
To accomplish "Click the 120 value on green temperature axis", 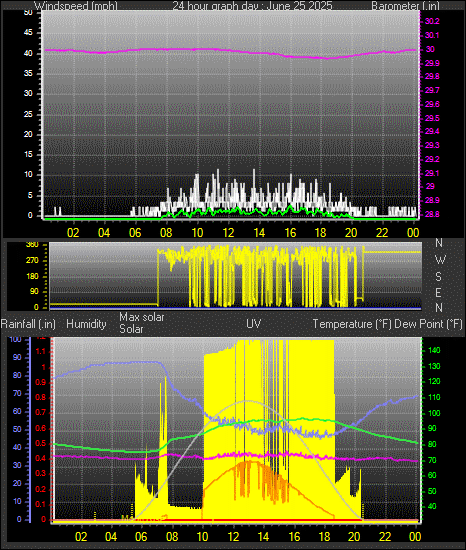I will click(434, 381).
